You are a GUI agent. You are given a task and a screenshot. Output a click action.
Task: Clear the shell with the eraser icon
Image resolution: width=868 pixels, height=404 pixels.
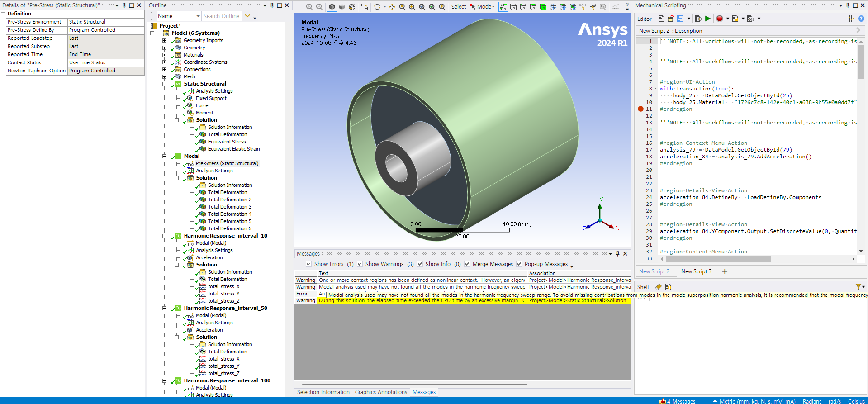pyautogui.click(x=659, y=287)
